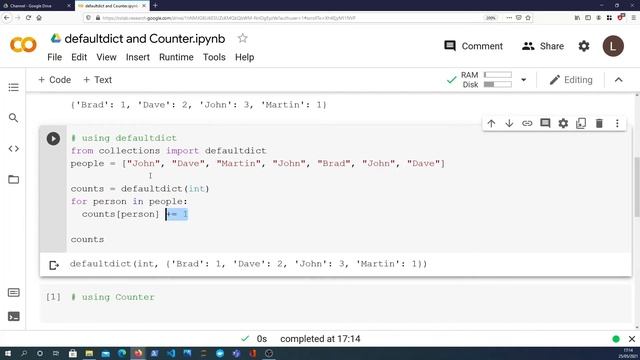Open Visual Studio Code from the taskbar
The width and height of the screenshot is (640, 360).
tap(171, 353)
